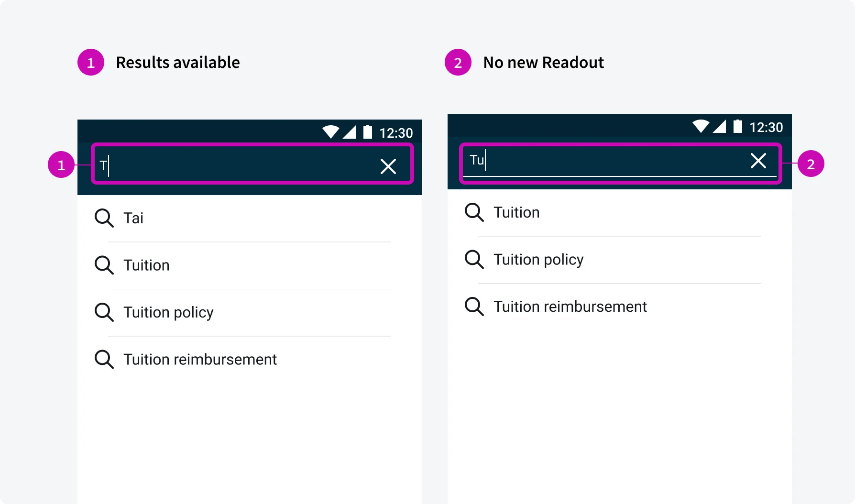This screenshot has height=504, width=855.
Task: Select Tuition policy in the right phone
Action: click(x=538, y=259)
